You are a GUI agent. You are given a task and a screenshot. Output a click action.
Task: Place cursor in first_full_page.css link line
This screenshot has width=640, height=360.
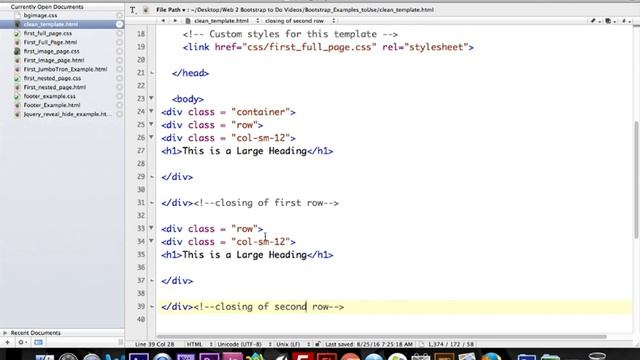click(x=328, y=47)
